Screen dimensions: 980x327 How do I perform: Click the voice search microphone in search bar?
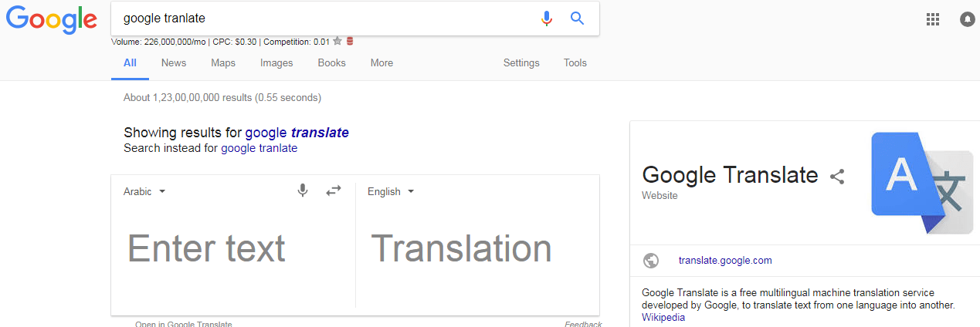tap(547, 18)
